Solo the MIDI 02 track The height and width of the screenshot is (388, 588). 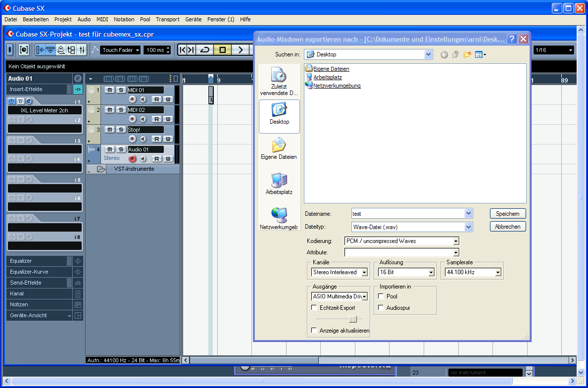click(x=120, y=109)
